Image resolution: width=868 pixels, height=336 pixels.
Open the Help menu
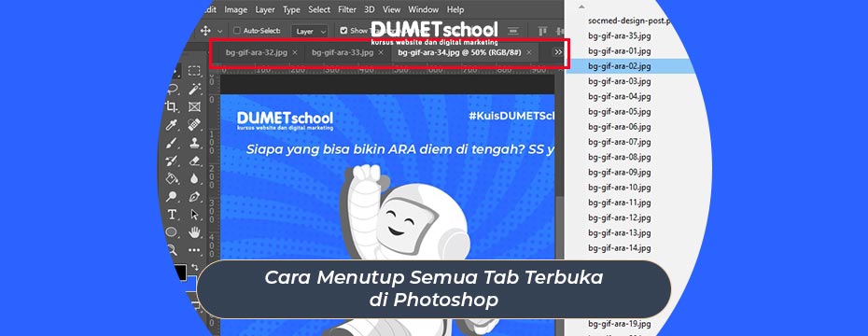pos(455,9)
